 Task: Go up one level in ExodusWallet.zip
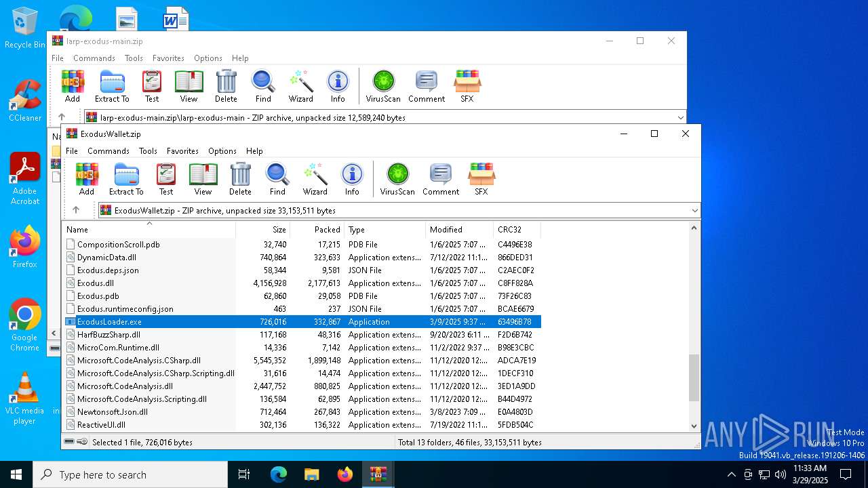tap(76, 210)
